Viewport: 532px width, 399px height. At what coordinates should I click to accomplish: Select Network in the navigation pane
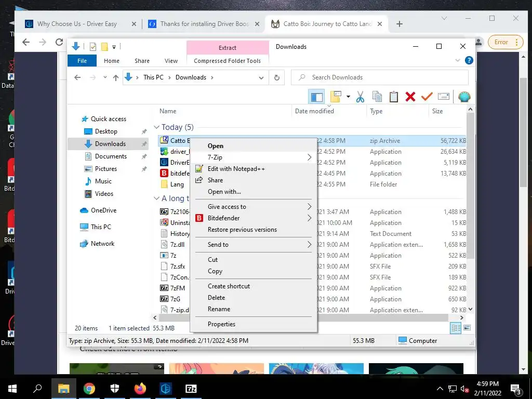(102, 244)
